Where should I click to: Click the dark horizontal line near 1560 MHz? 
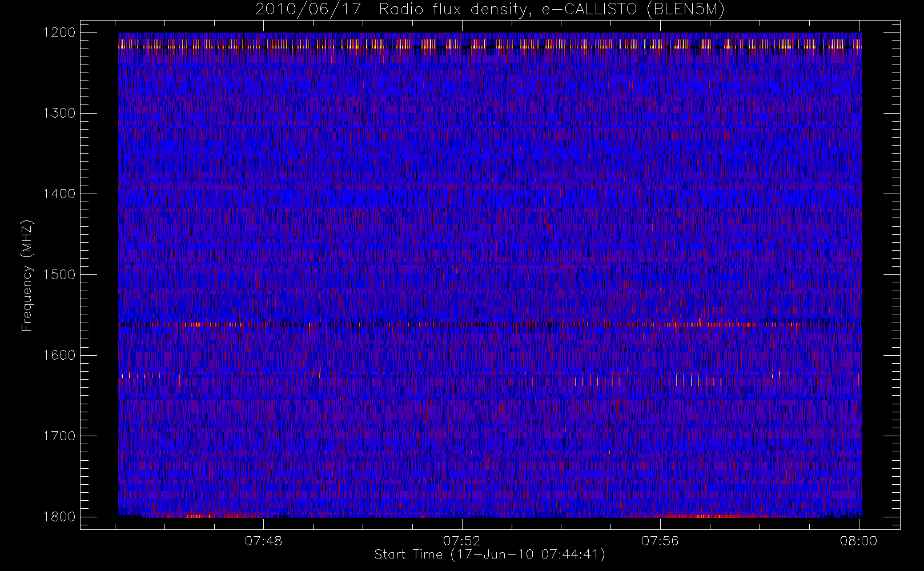pyautogui.click(x=490, y=324)
